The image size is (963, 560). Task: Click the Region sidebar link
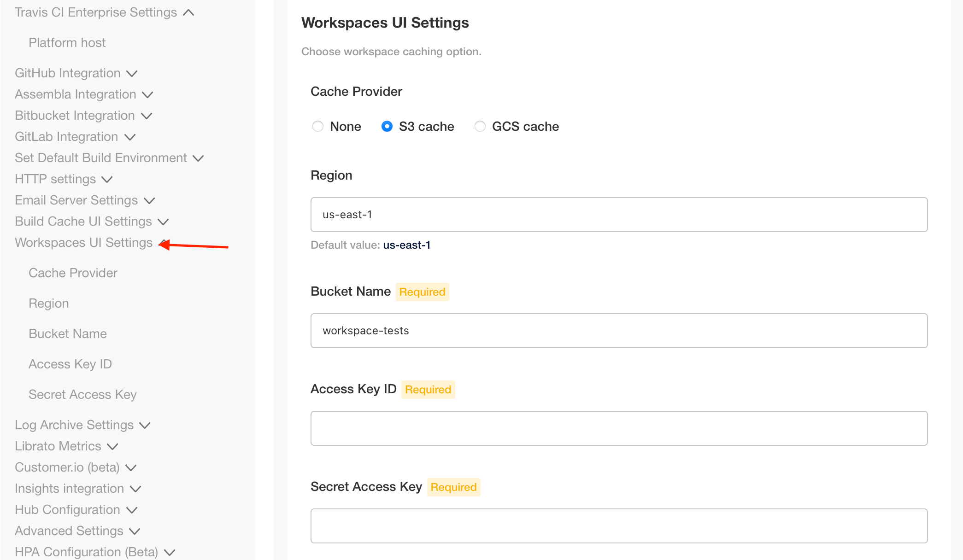pyautogui.click(x=48, y=303)
